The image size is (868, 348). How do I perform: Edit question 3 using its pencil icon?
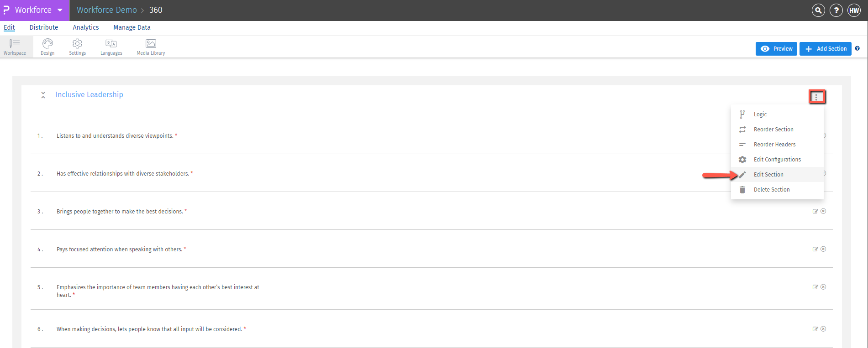[815, 211]
